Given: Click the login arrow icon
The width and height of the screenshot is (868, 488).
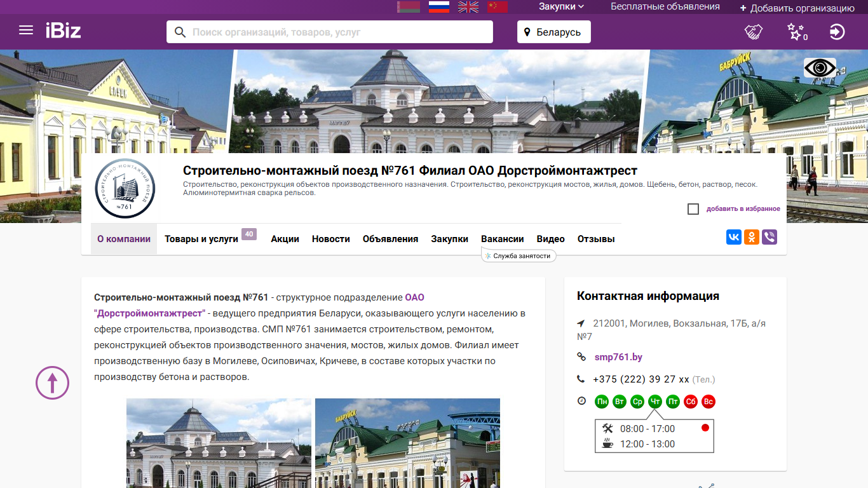Looking at the screenshot, I should (837, 32).
